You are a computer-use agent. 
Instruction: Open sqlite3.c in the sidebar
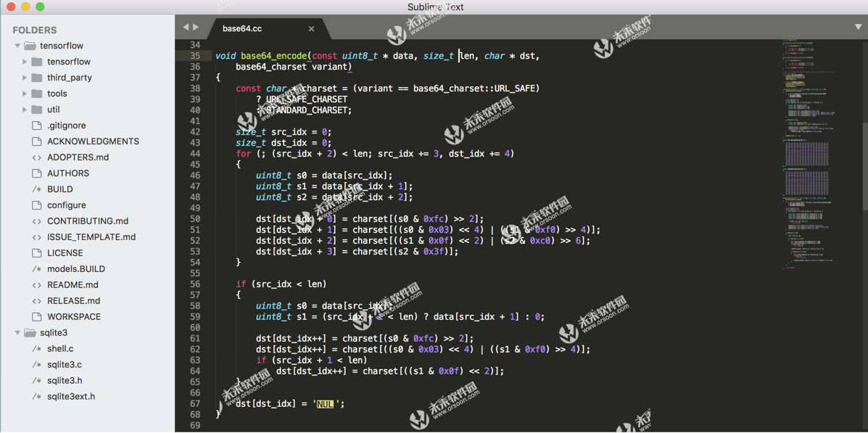tap(65, 365)
